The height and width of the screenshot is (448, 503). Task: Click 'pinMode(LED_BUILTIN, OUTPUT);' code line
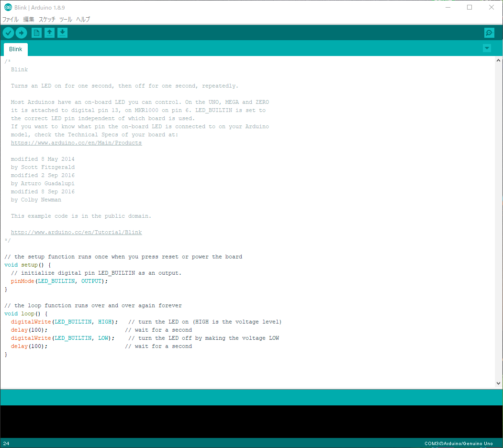pyautogui.click(x=59, y=281)
